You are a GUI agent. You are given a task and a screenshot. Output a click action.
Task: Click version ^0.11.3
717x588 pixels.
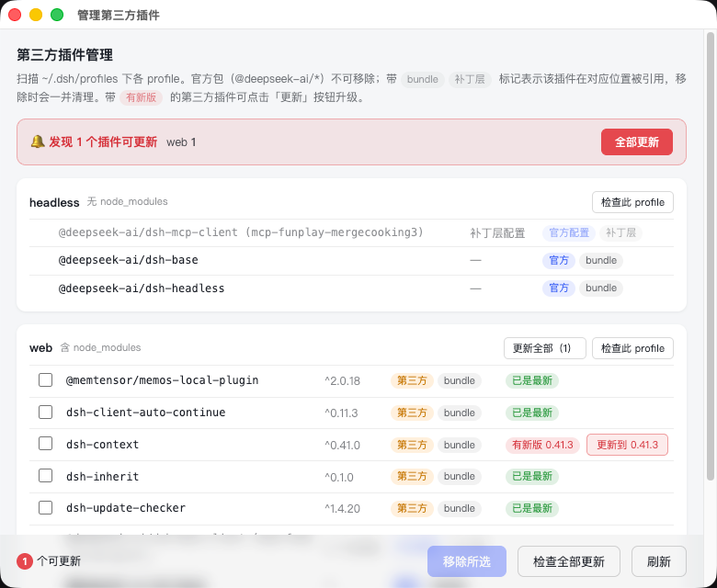click(341, 413)
